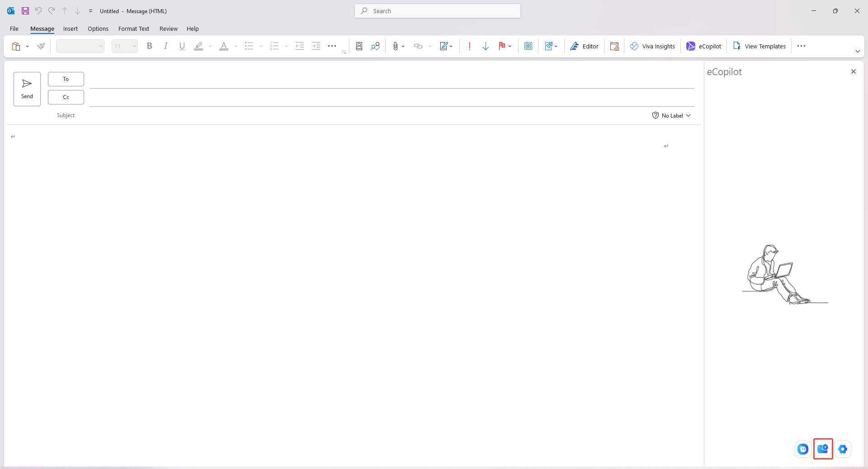Check recipient names
The width and height of the screenshot is (868, 469).
[375, 46]
